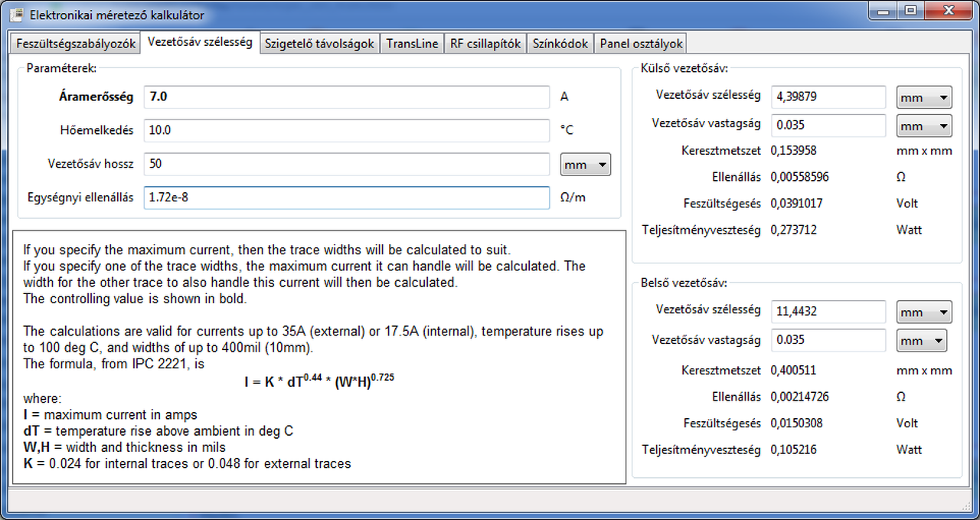Open the Vezetősáv hossz unit dropdown

tap(586, 165)
